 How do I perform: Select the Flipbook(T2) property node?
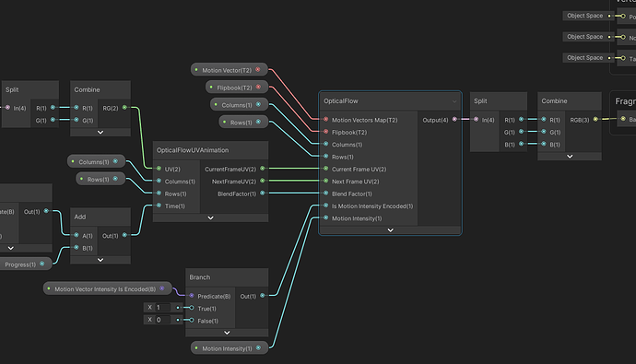237,88
